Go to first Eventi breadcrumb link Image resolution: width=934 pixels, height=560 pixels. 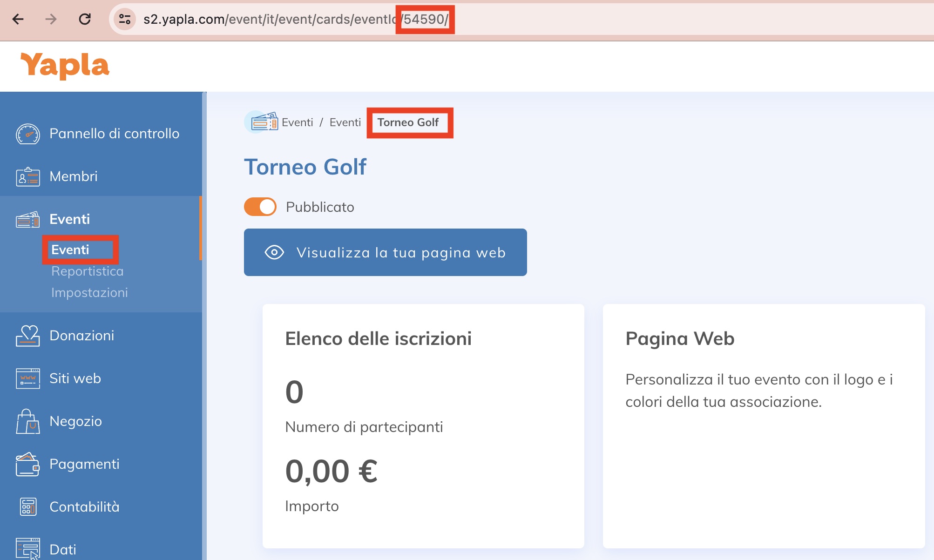[298, 122]
